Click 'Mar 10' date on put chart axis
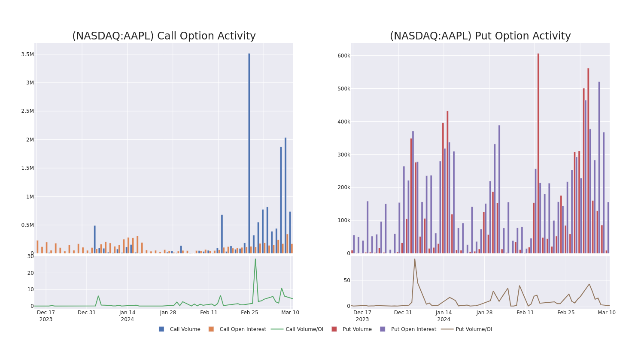644x343 pixels. pyautogui.click(x=607, y=313)
